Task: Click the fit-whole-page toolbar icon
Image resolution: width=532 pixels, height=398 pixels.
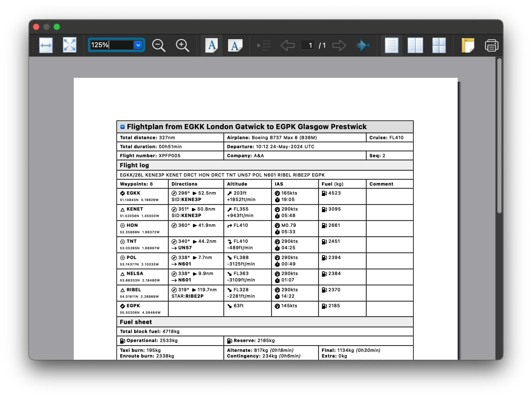Action: click(x=69, y=45)
